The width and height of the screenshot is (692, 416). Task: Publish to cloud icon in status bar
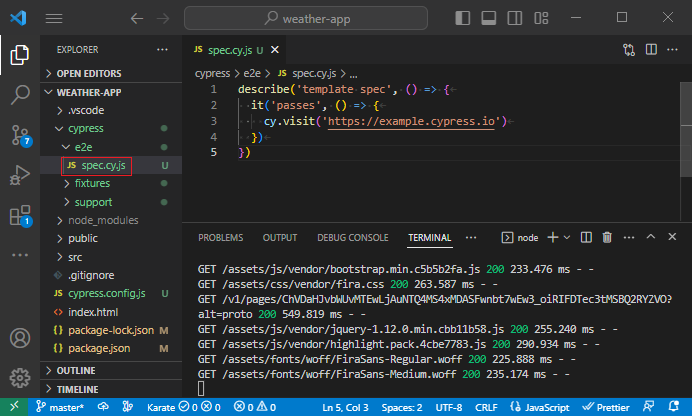pyautogui.click(x=103, y=407)
